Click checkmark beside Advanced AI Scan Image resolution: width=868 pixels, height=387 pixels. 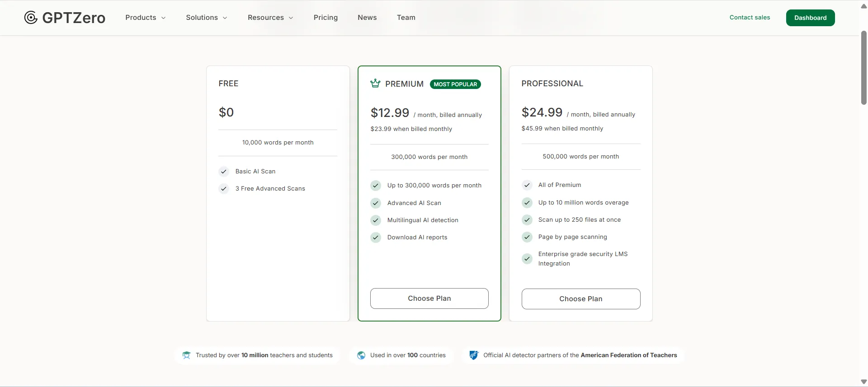point(376,203)
